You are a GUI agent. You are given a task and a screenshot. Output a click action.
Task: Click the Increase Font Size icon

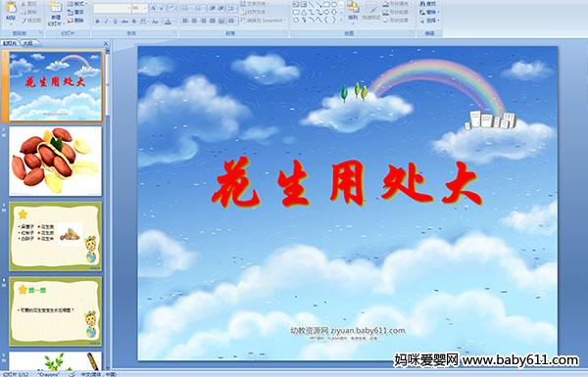pos(153,8)
